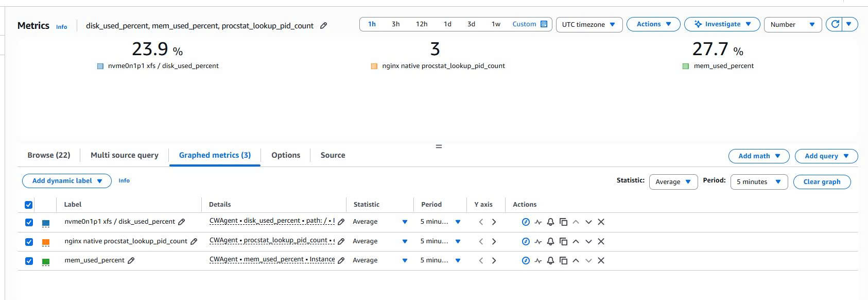
Task: Toggle the select-all header checkbox
Action: (29, 205)
